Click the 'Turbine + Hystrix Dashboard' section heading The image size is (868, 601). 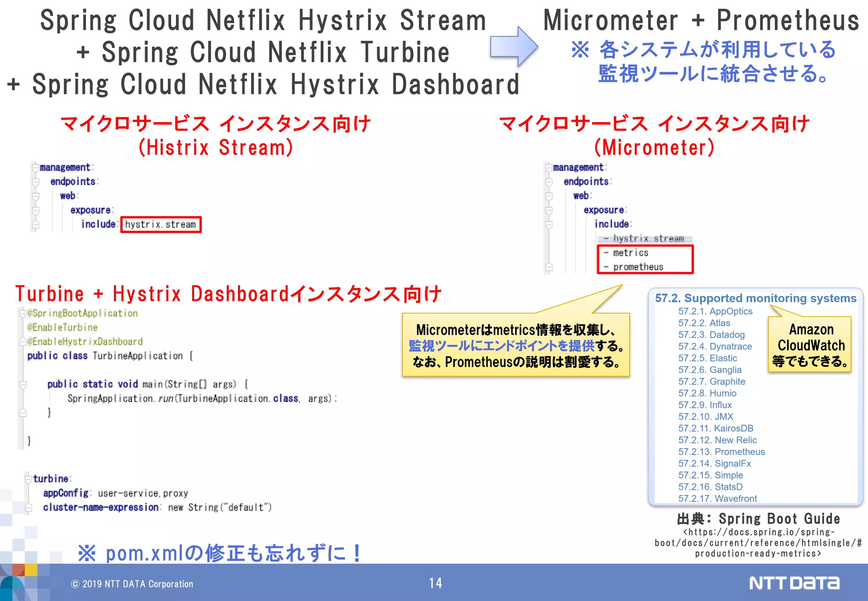pyautogui.click(x=228, y=294)
